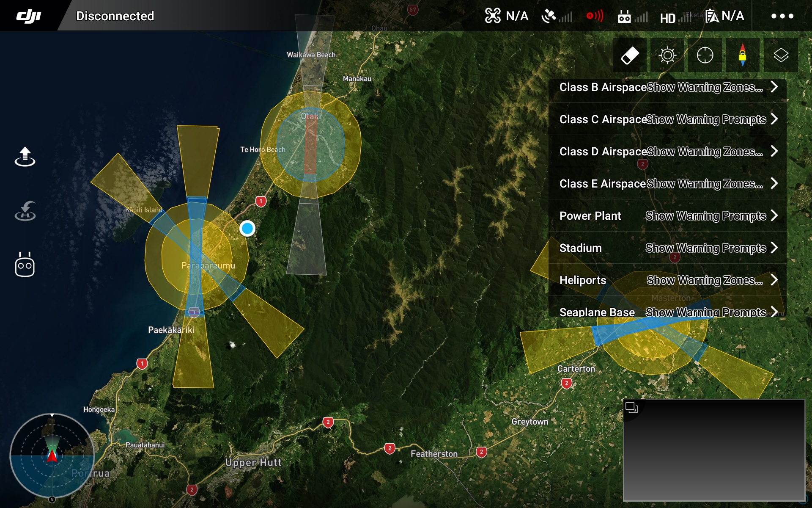Image resolution: width=812 pixels, height=508 pixels.
Task: Open the camera preview thumbnail
Action: pos(714,450)
